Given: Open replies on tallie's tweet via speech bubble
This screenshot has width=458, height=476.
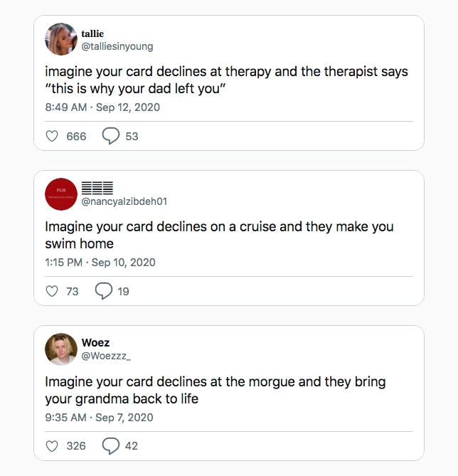Looking at the screenshot, I should pyautogui.click(x=110, y=136).
